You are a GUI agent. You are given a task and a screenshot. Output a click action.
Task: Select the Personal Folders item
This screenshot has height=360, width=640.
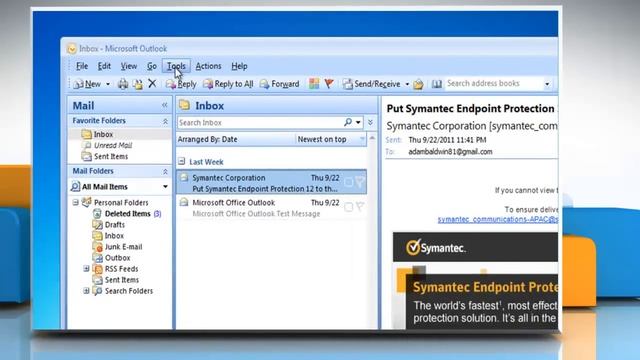tap(121, 202)
